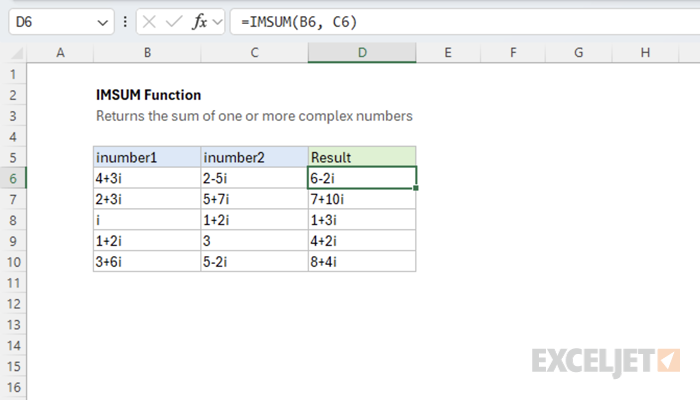The width and height of the screenshot is (700, 400).
Task: Select row 5 header
Action: [x=13, y=158]
